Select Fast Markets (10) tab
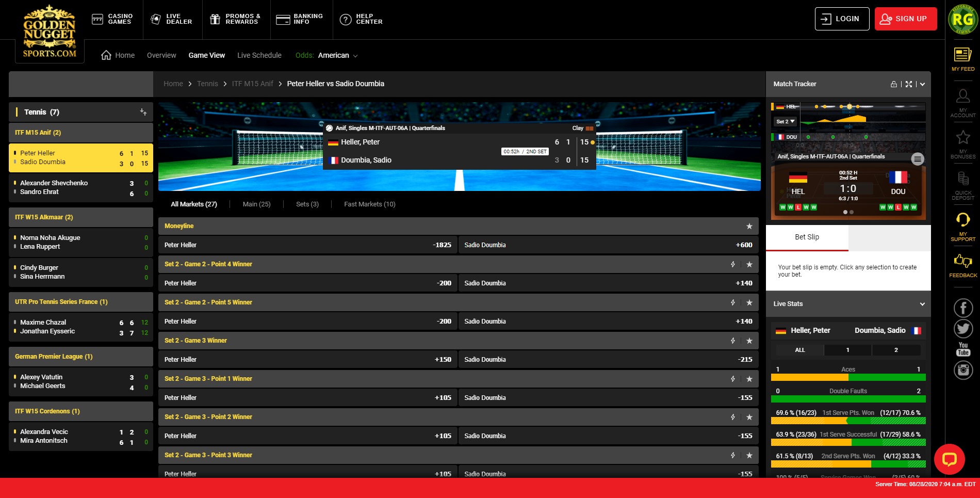This screenshot has width=980, height=498. coord(370,204)
